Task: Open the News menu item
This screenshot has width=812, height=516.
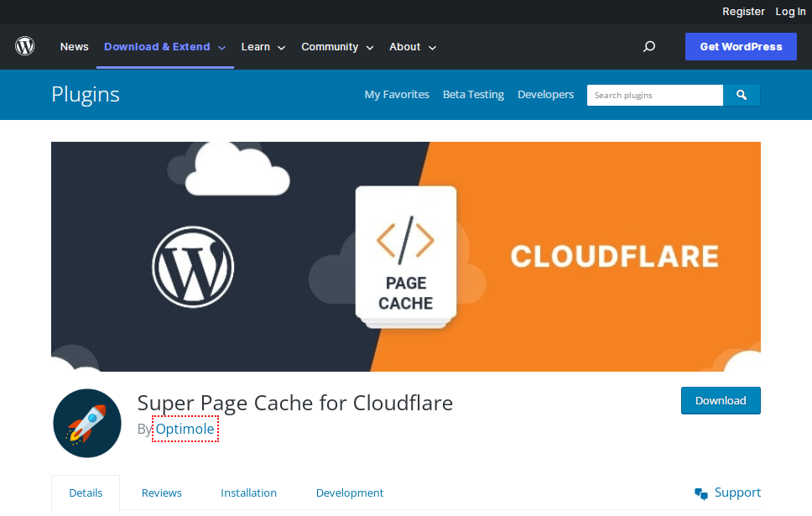Action: point(74,47)
